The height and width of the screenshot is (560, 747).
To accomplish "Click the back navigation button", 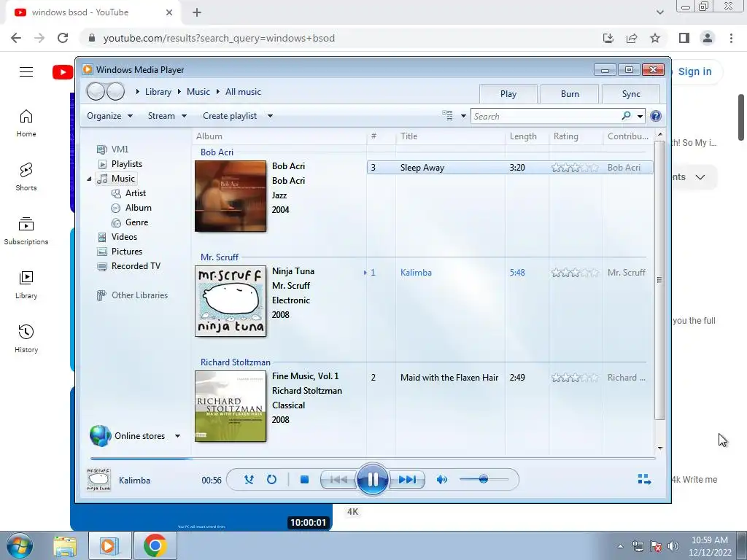I will [x=96, y=91].
